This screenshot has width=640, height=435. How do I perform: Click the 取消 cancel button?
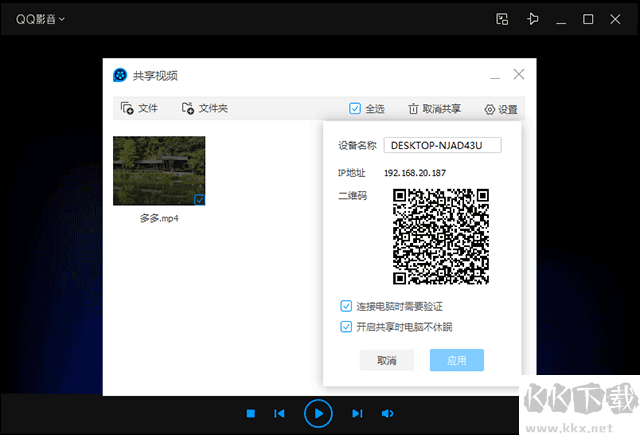[386, 360]
